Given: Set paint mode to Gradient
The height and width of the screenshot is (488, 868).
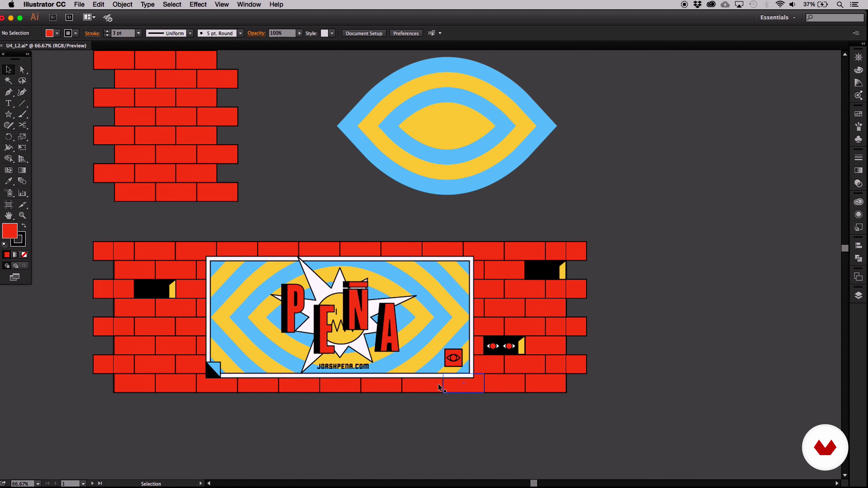Looking at the screenshot, I should pos(16,255).
